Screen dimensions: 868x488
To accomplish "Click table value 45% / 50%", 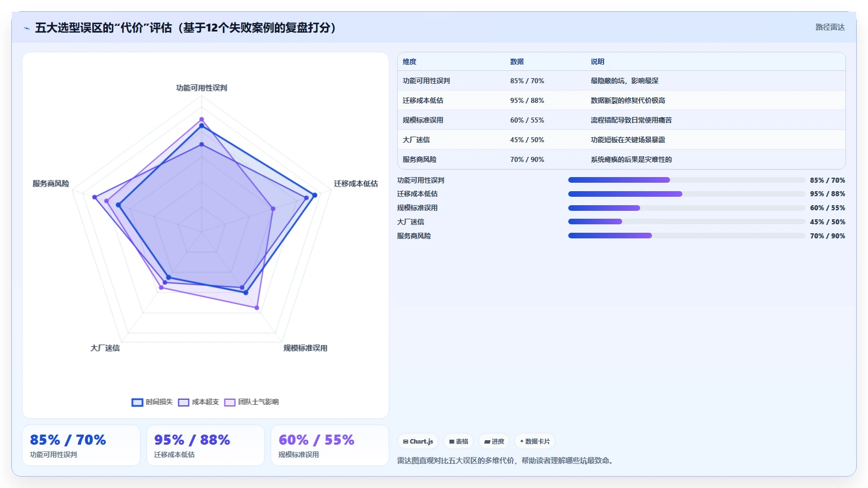I will click(x=527, y=140).
